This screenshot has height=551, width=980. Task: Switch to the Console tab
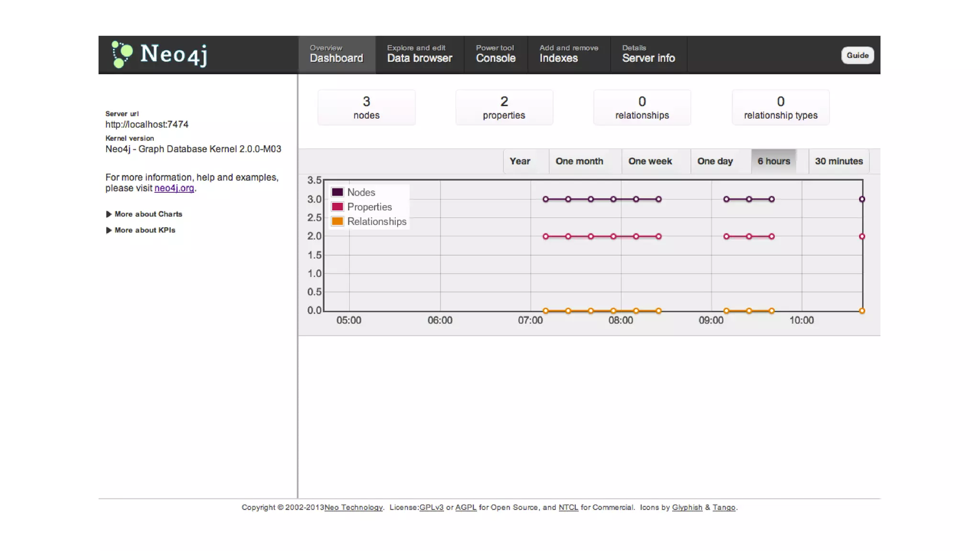[x=495, y=55]
